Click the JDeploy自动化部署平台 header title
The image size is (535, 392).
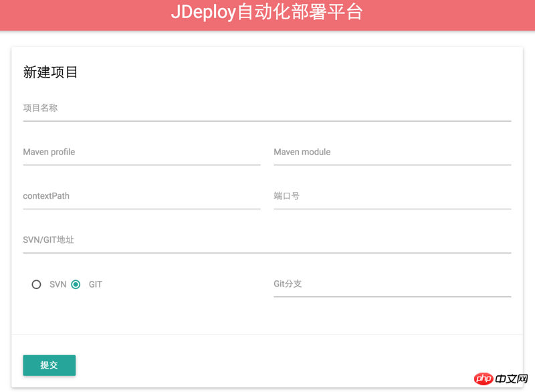tap(266, 12)
